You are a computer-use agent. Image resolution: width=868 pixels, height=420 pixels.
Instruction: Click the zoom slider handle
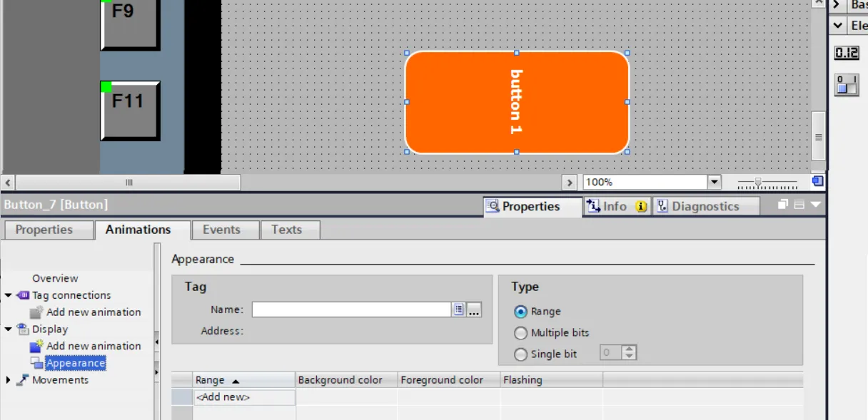[x=757, y=183]
